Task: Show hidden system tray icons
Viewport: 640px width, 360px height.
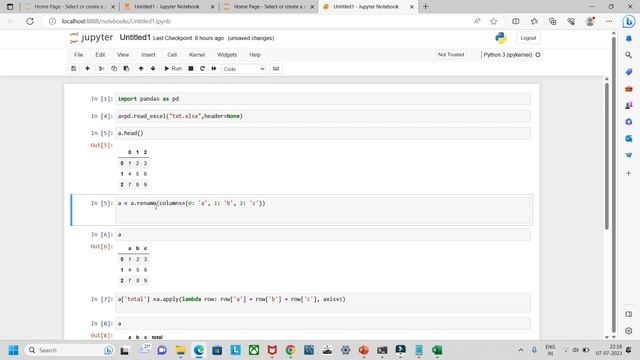Action: pos(520,350)
